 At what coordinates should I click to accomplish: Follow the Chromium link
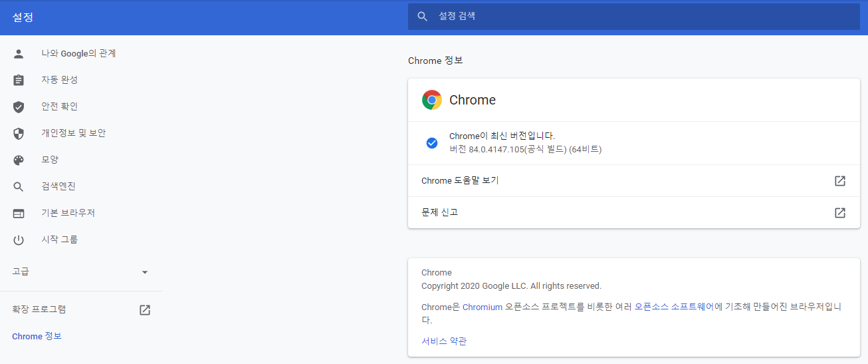pyautogui.click(x=483, y=307)
